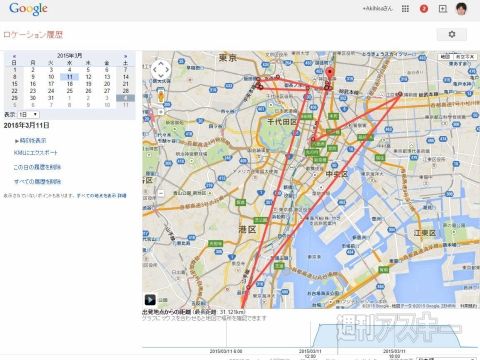Play the route animation

click(150, 300)
